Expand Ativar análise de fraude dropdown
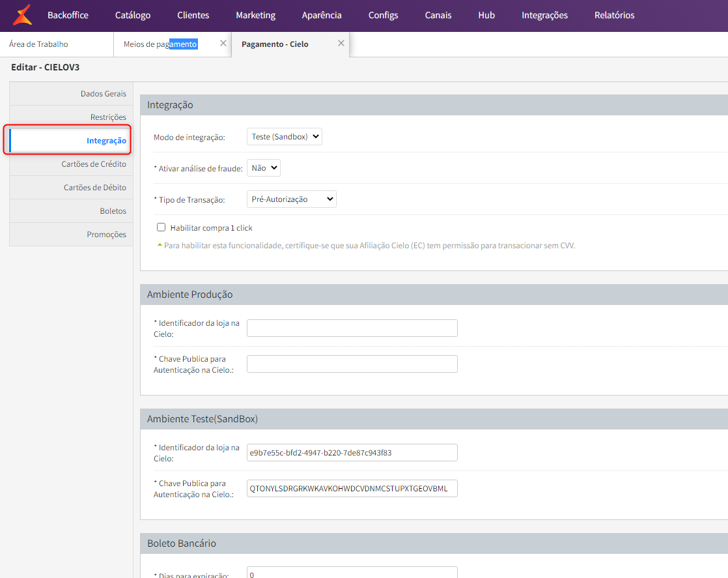728x578 pixels. (263, 167)
